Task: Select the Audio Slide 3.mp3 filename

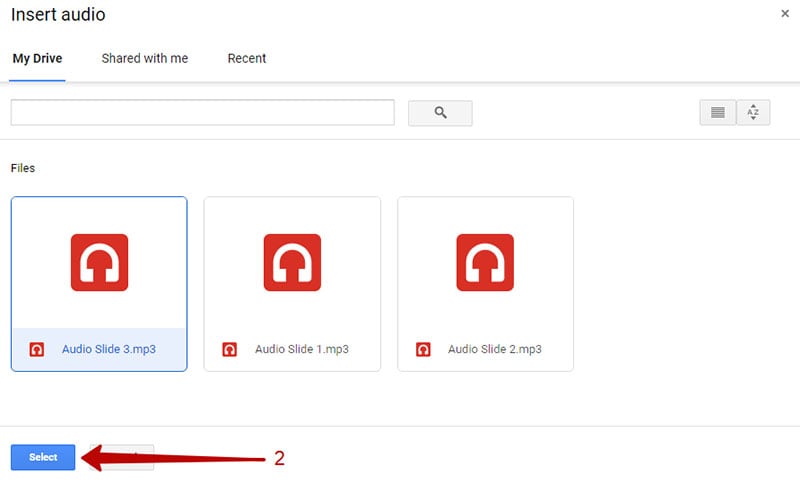Action: pyautogui.click(x=109, y=349)
